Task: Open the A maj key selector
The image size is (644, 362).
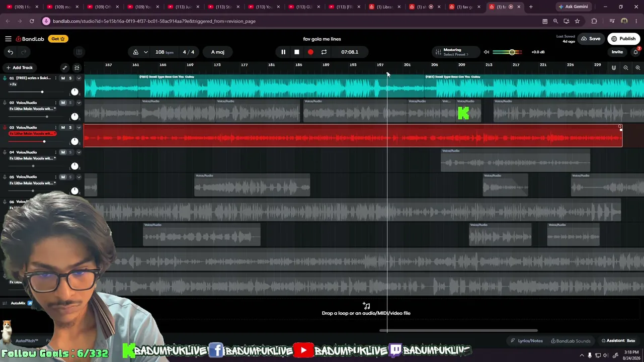Action: [218, 52]
